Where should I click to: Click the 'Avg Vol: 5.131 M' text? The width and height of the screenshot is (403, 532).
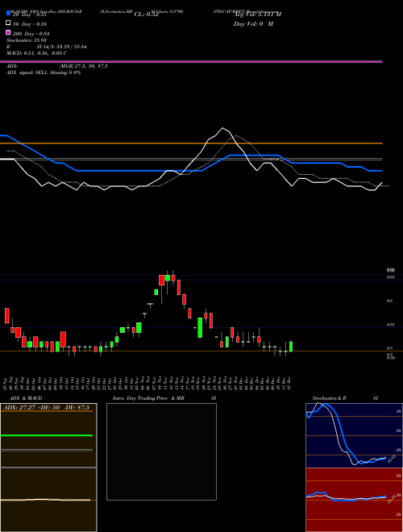tap(257, 15)
